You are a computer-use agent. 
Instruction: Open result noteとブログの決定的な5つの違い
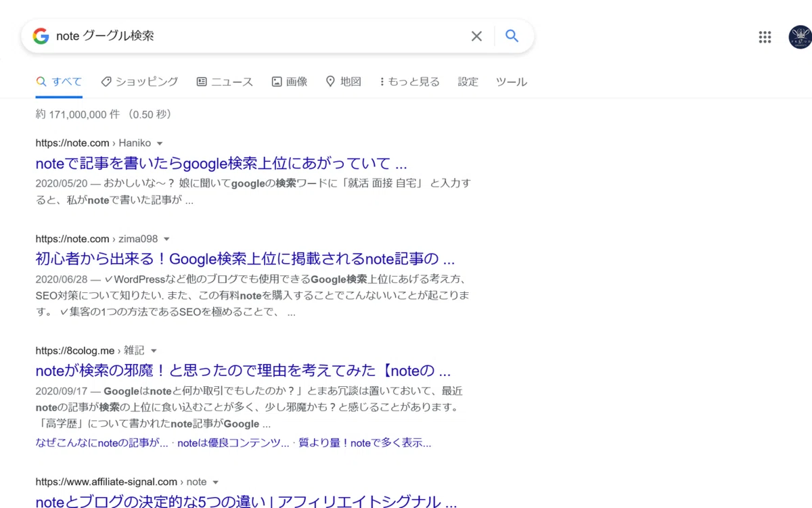point(246,502)
